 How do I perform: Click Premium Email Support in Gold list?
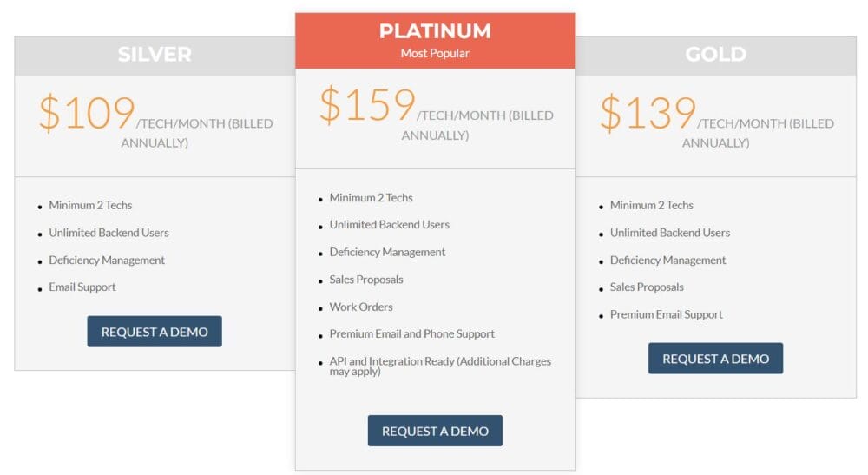tap(666, 315)
